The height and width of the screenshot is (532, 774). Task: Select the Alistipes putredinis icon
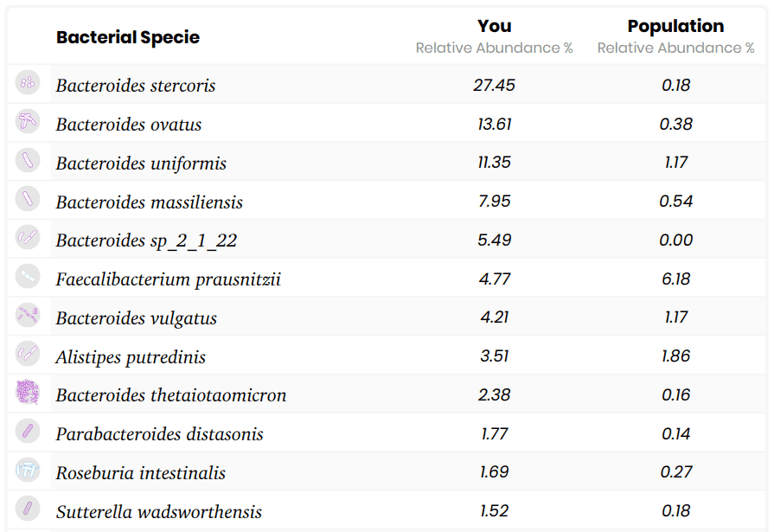coord(28,354)
